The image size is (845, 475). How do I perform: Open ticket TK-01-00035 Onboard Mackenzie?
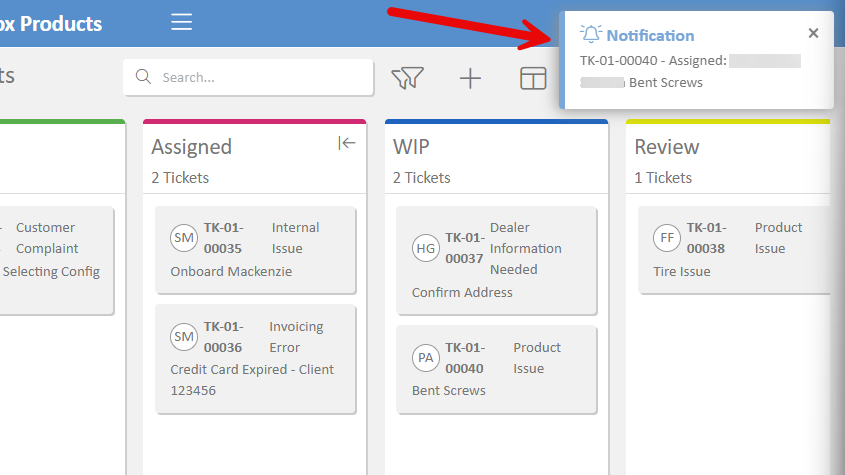255,250
